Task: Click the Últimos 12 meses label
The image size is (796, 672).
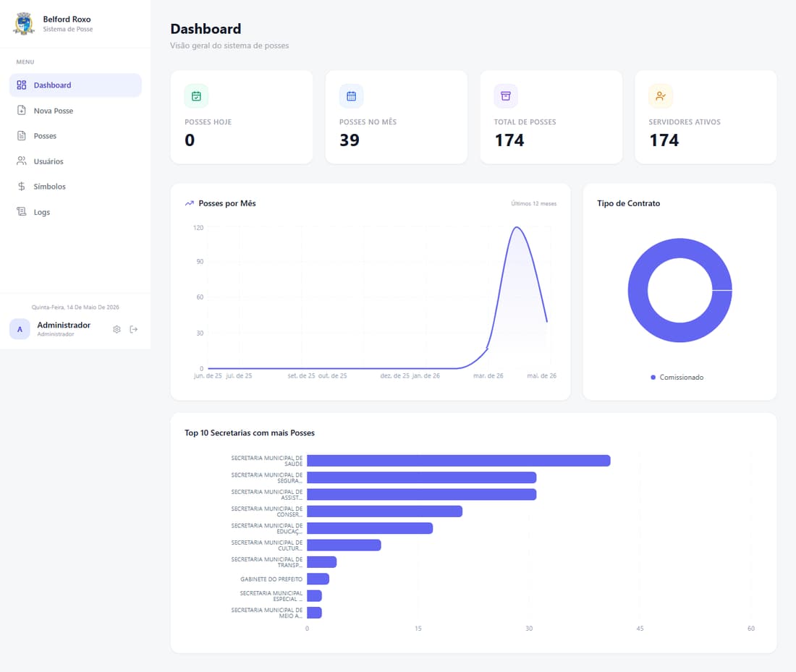Action: tap(533, 203)
